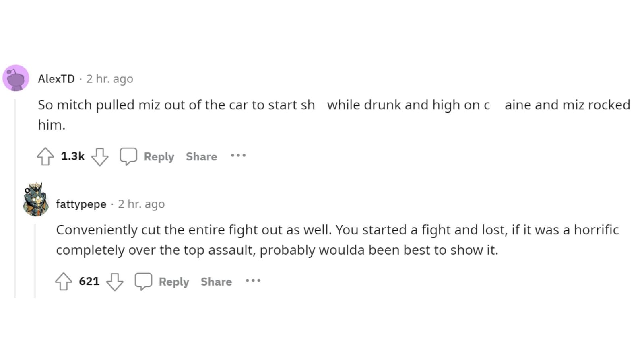
Task: Open more options for fattypepe's comment
Action: click(x=253, y=281)
